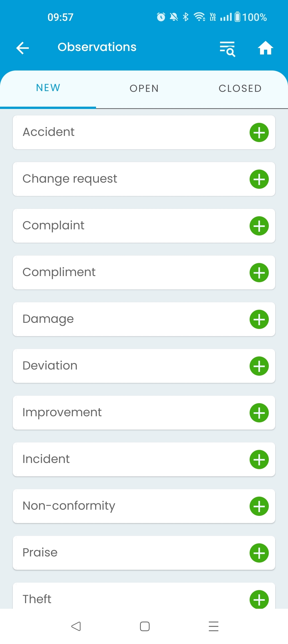
Task: Add a new Incident with plus icon
Action: click(x=259, y=460)
